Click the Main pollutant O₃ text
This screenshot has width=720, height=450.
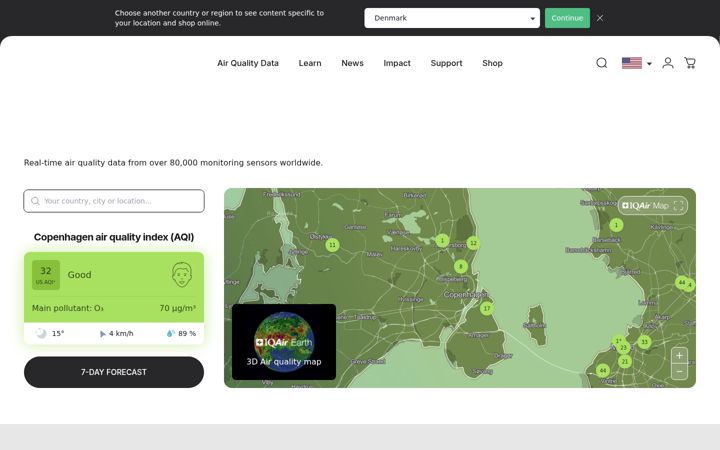pos(68,308)
